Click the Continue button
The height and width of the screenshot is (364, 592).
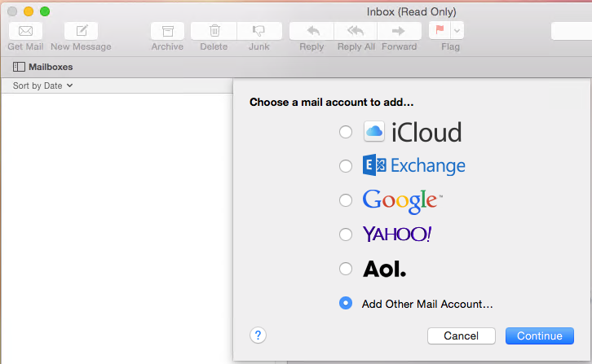pos(540,335)
